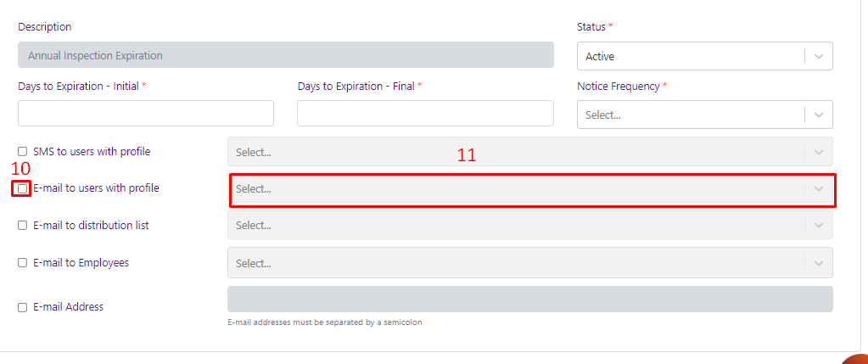Check E-mail to users with profile box
Screen dimensions: 868x364
pyautogui.click(x=22, y=188)
